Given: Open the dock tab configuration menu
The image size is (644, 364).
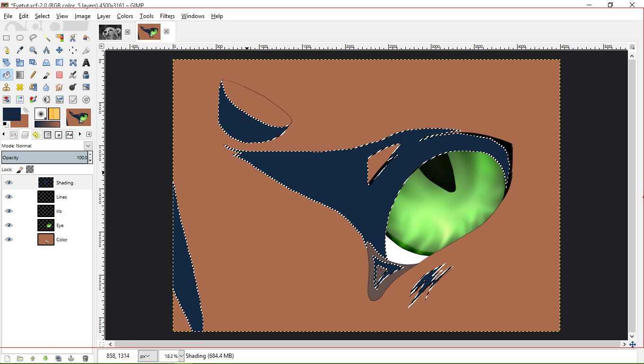Looking at the screenshot, I should coord(89,135).
